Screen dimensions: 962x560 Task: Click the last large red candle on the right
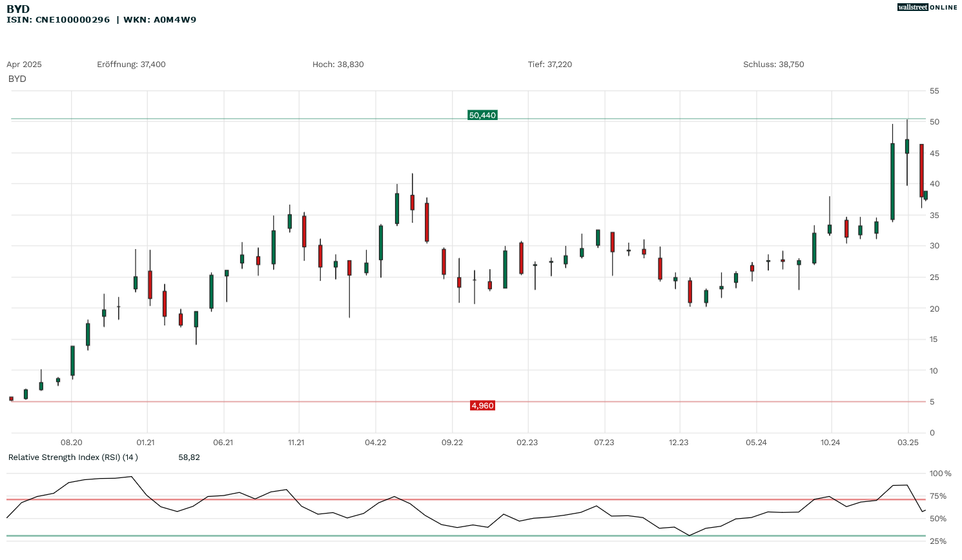click(x=921, y=170)
